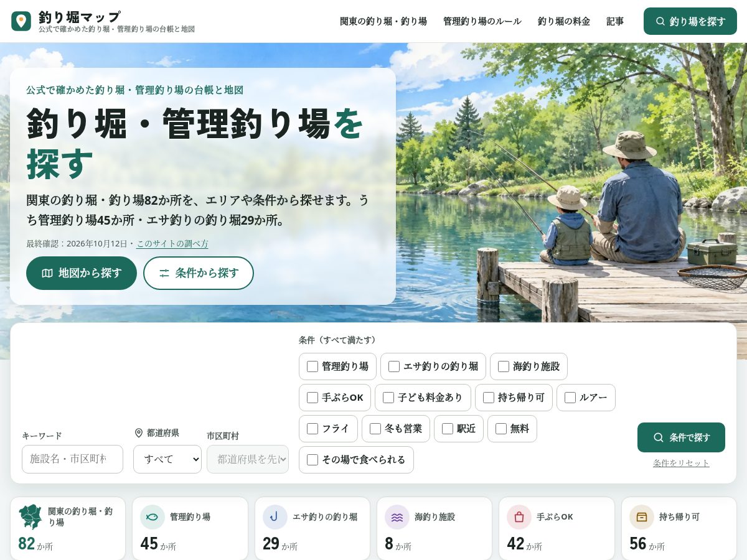
Task: Click the 釣り堀マップ logo pin icon
Action: coord(21,21)
